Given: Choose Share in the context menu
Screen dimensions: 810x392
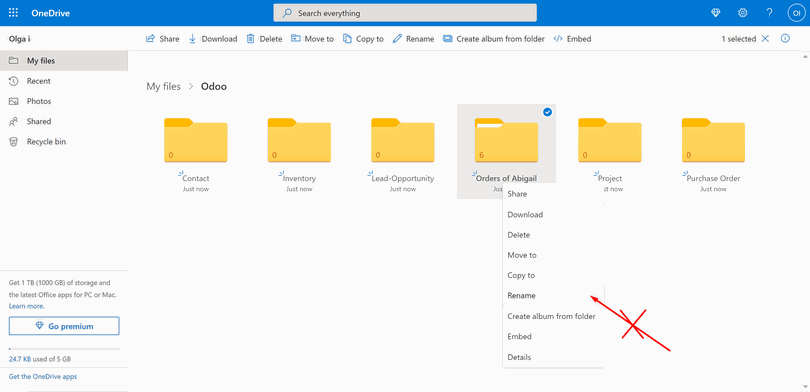Looking at the screenshot, I should [x=553, y=194].
